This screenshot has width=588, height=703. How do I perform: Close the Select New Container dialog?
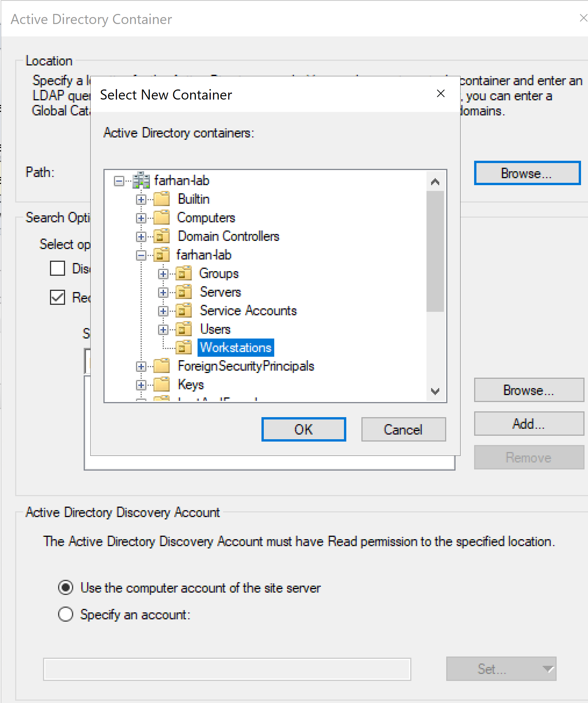[440, 94]
